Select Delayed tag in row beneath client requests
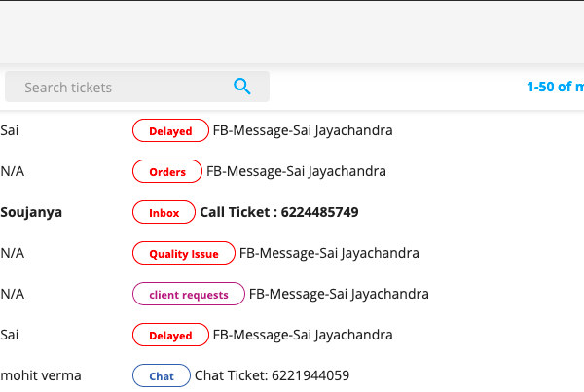Viewport: 584px width, 392px height. click(x=170, y=335)
